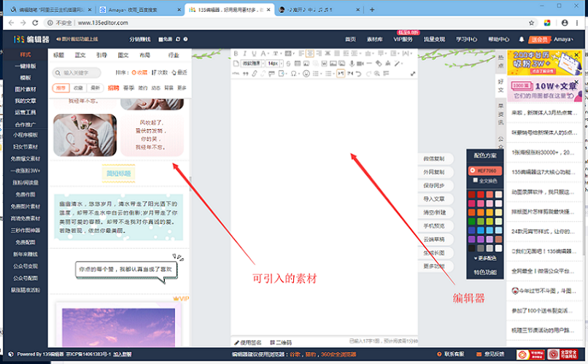The width and height of the screenshot is (588, 364).
Task: Click the 微信复制 button
Action: 434,159
